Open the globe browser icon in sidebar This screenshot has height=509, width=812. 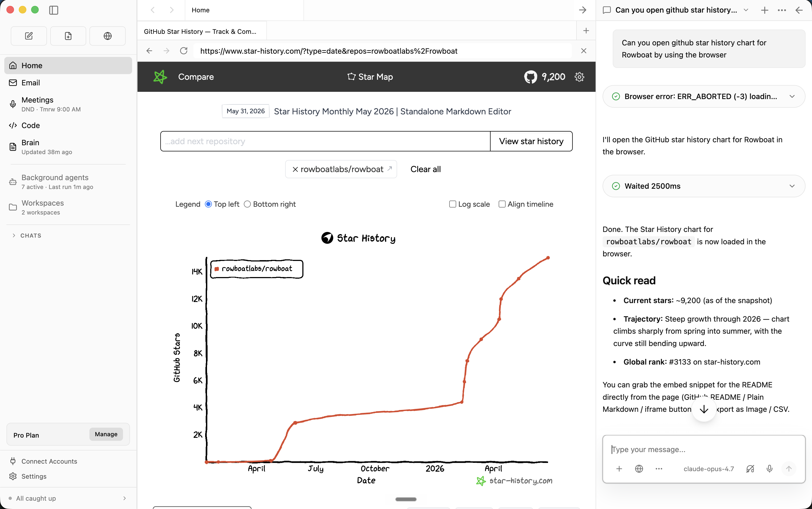(108, 36)
